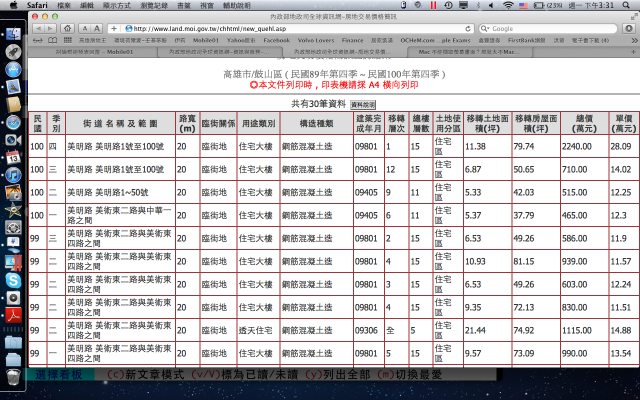Image resolution: width=640 pixels, height=400 pixels.
Task: Click the 透天住宅 usage cell
Action: point(259,331)
